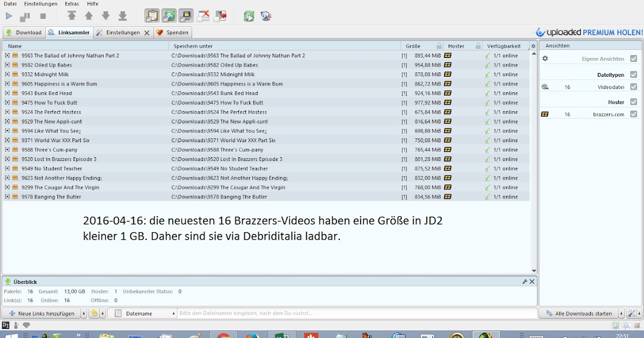Expand package 9332 Midnight Milk
This screenshot has width=644, height=338.
coord(7,75)
